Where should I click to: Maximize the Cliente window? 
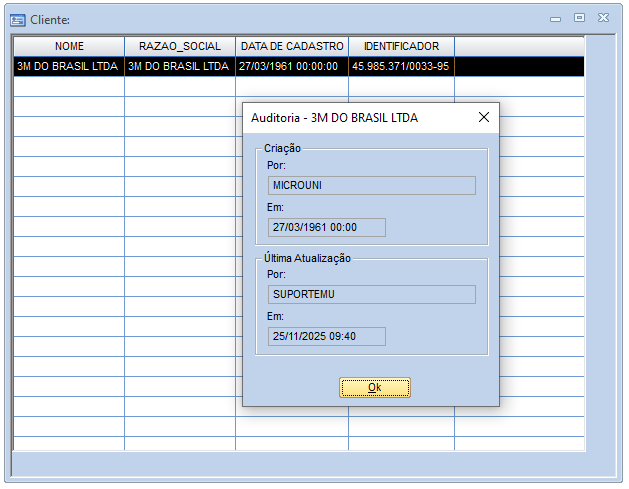pyautogui.click(x=579, y=18)
